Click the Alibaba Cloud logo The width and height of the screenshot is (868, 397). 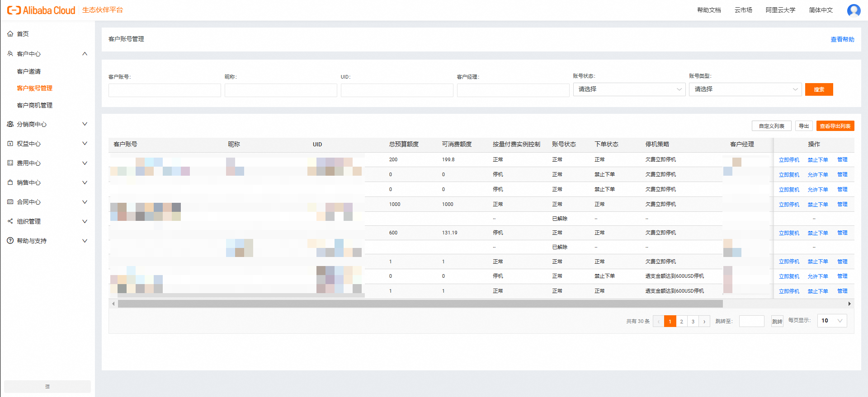click(41, 10)
